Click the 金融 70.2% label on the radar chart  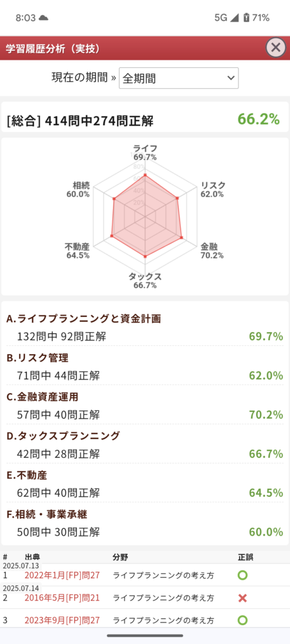click(212, 251)
